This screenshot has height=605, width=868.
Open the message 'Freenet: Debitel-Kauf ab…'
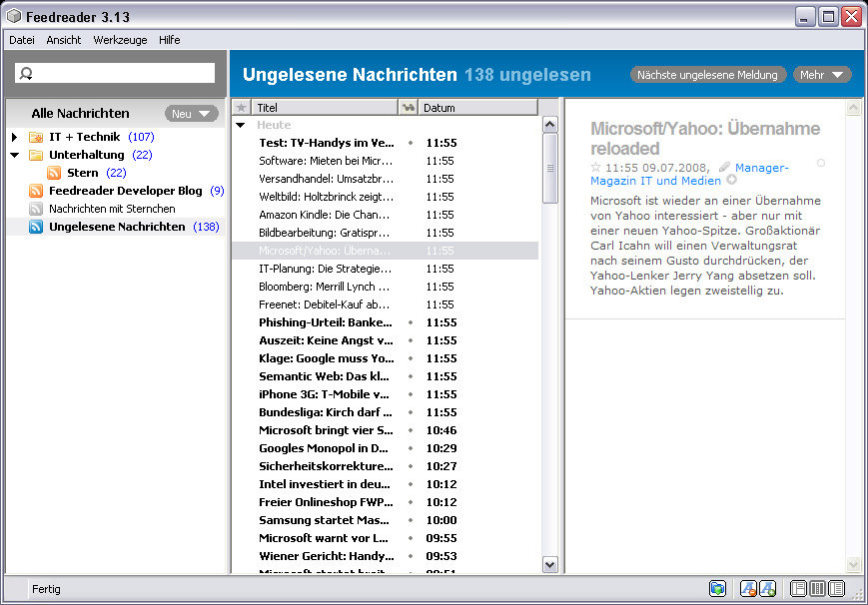pyautogui.click(x=385, y=304)
